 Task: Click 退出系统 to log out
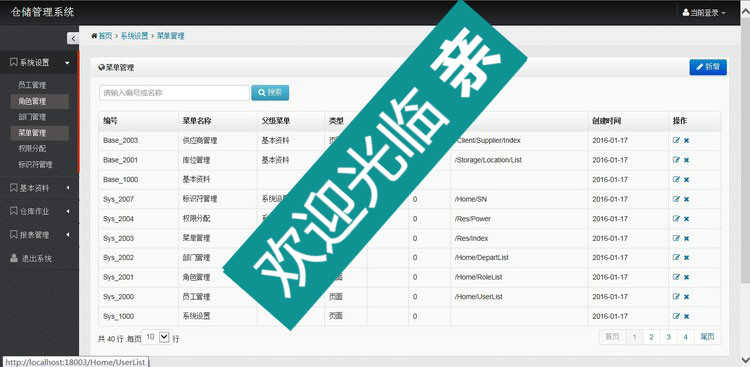click(31, 259)
